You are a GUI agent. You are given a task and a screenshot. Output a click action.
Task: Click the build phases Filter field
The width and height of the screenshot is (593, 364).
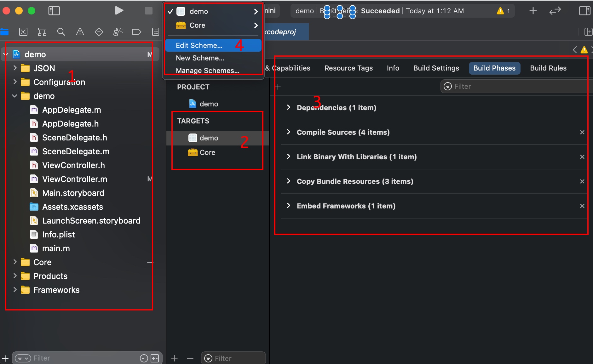[x=516, y=86]
